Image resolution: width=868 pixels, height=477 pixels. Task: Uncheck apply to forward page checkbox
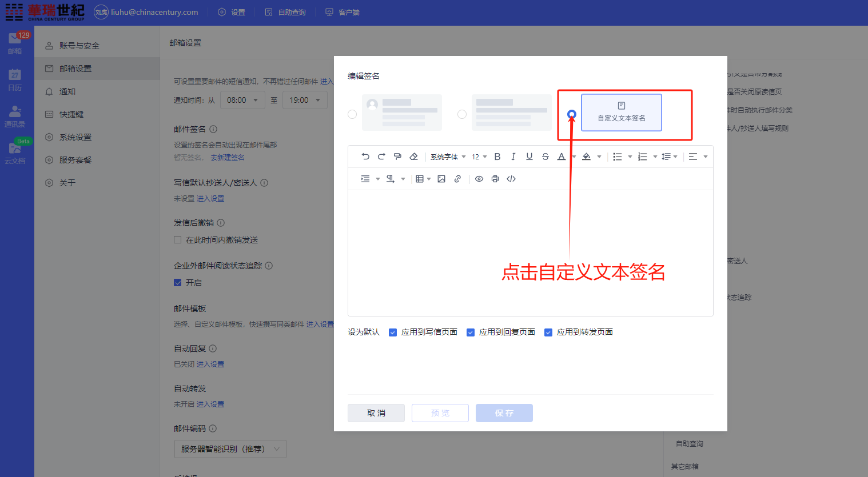tap(548, 332)
